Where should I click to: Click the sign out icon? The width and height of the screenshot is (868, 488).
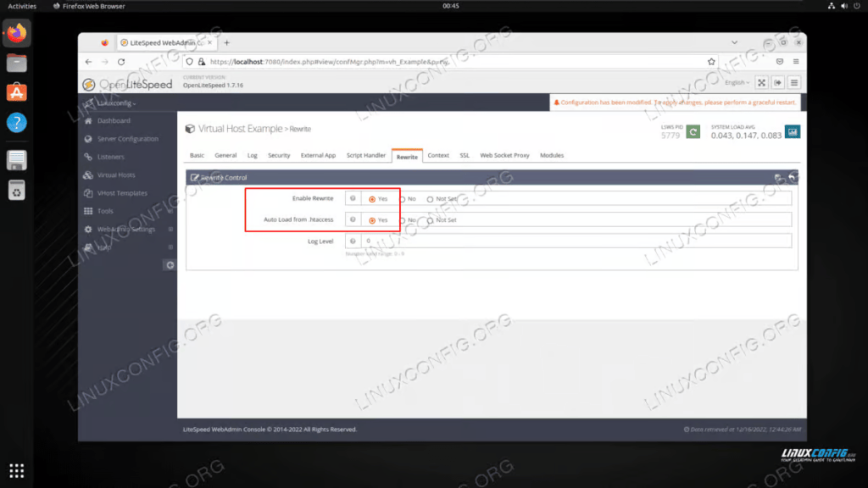pyautogui.click(x=776, y=82)
